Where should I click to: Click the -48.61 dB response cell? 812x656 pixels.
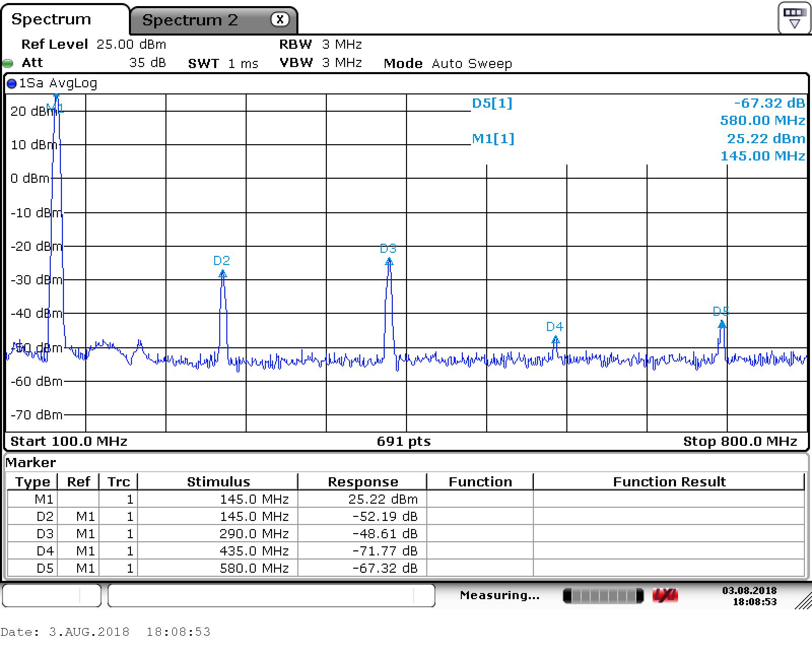(362, 534)
